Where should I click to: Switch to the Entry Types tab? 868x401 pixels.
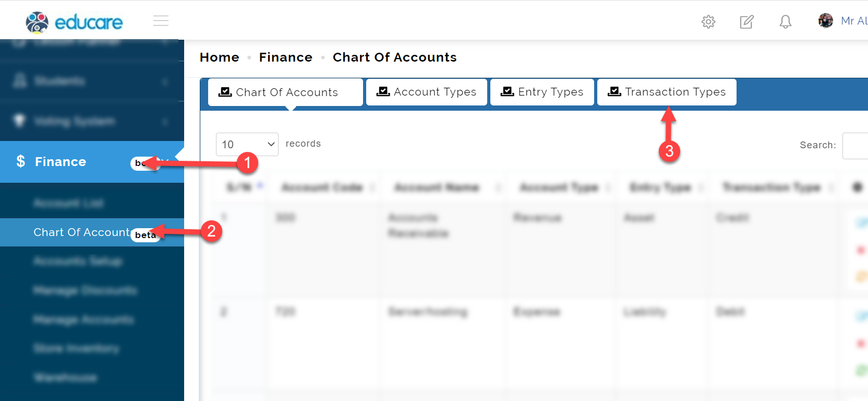tap(542, 92)
